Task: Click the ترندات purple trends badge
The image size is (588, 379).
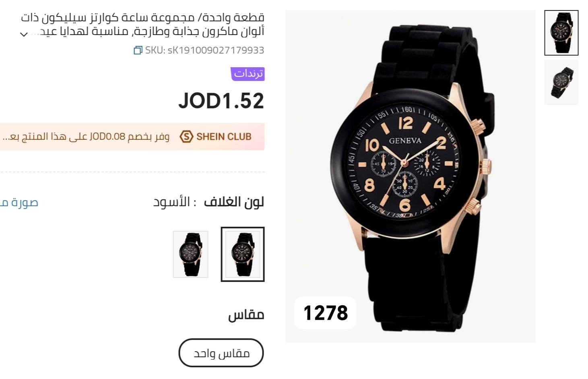Action: click(x=248, y=74)
